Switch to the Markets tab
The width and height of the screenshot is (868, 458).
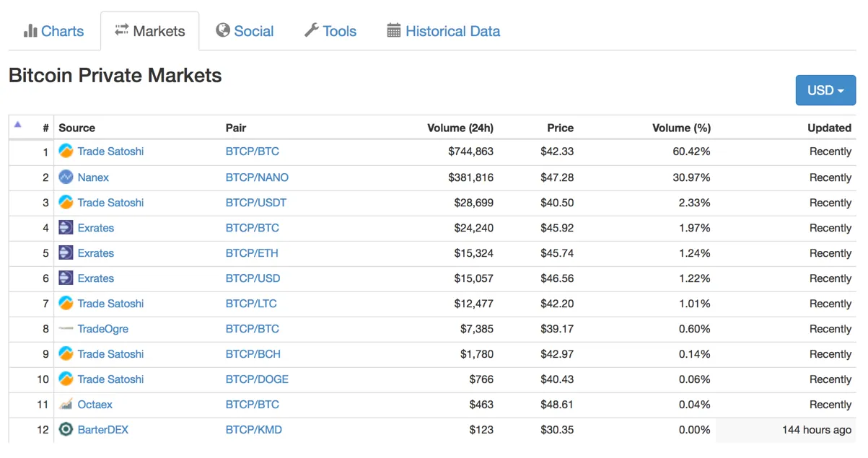[150, 31]
